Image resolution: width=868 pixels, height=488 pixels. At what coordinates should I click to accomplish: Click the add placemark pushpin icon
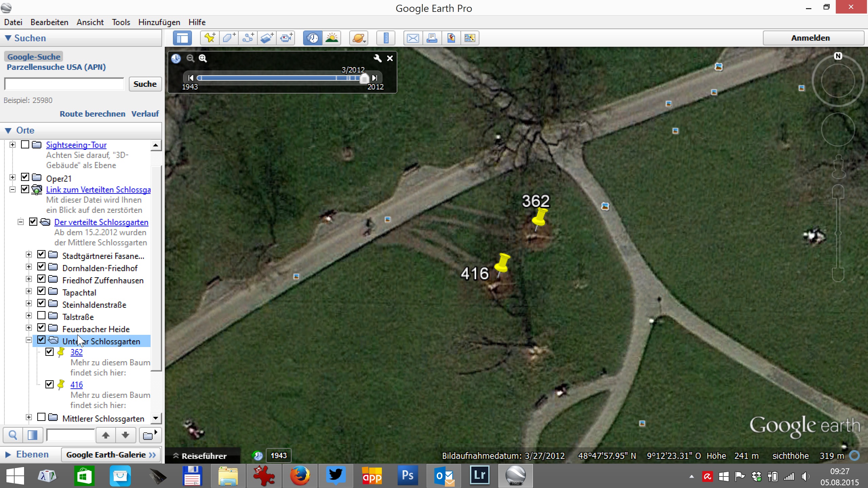point(210,38)
